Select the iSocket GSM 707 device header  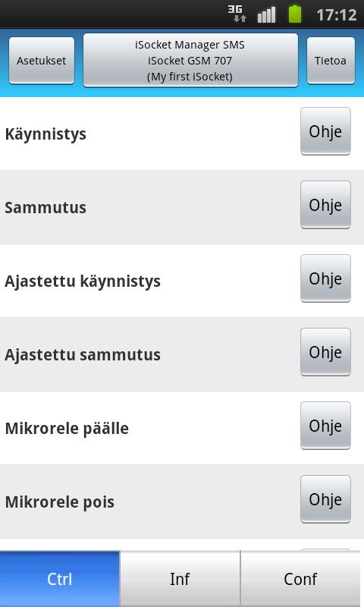coord(190,60)
